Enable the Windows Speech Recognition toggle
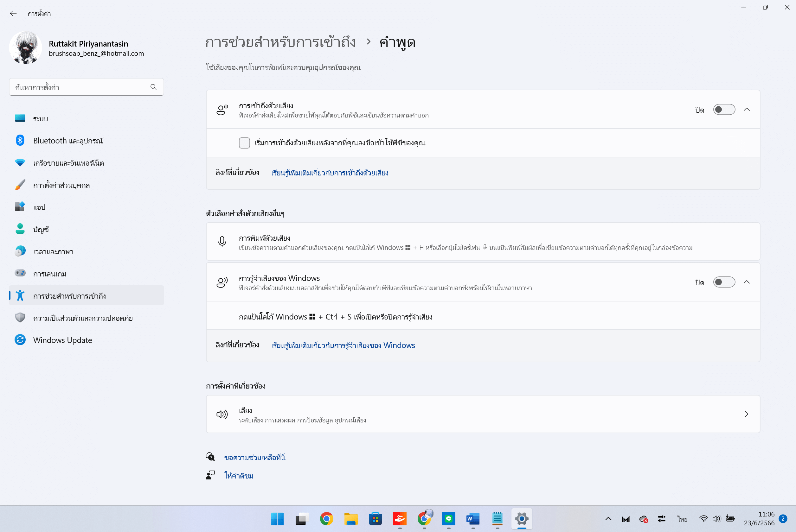This screenshot has height=532, width=796. coord(724,282)
